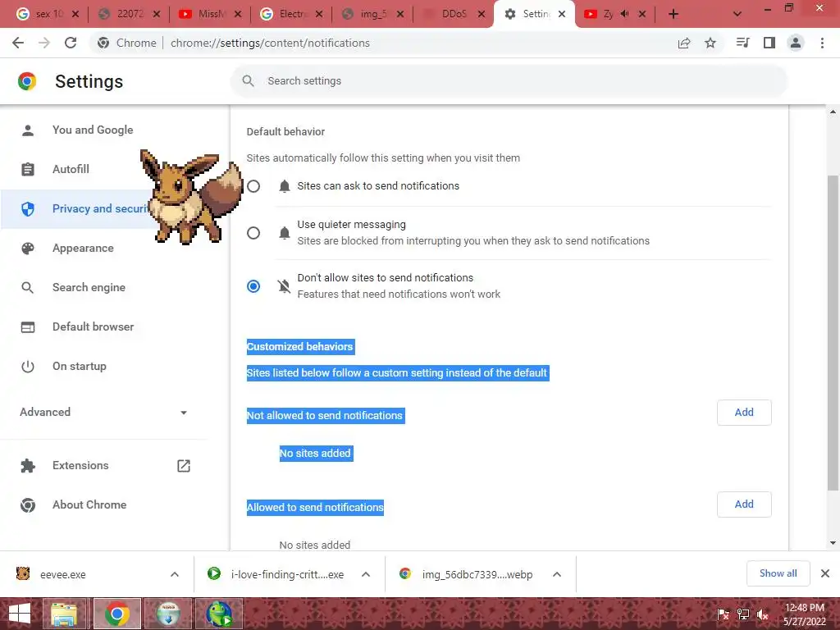
Task: Expand the Advanced settings section
Action: [x=103, y=412]
